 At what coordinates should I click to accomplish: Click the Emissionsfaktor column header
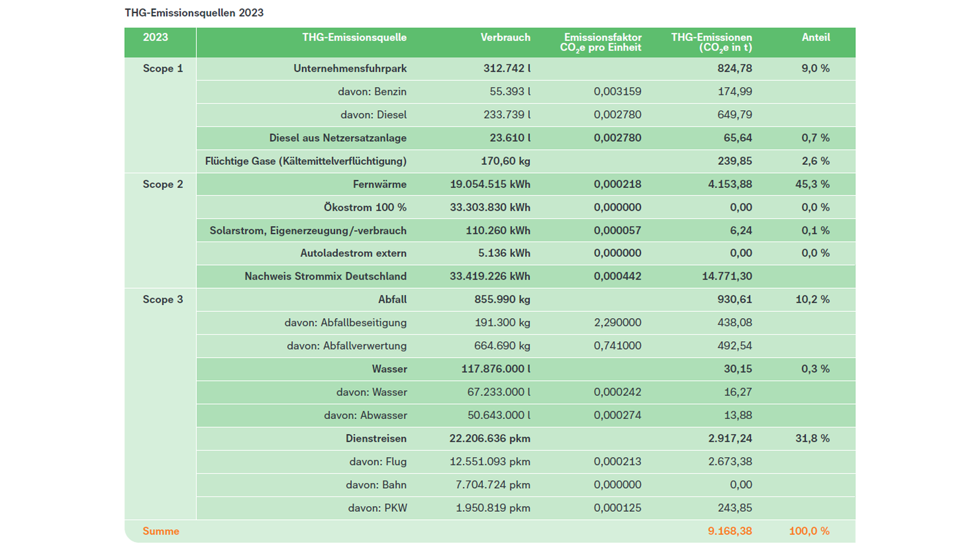coord(602,42)
